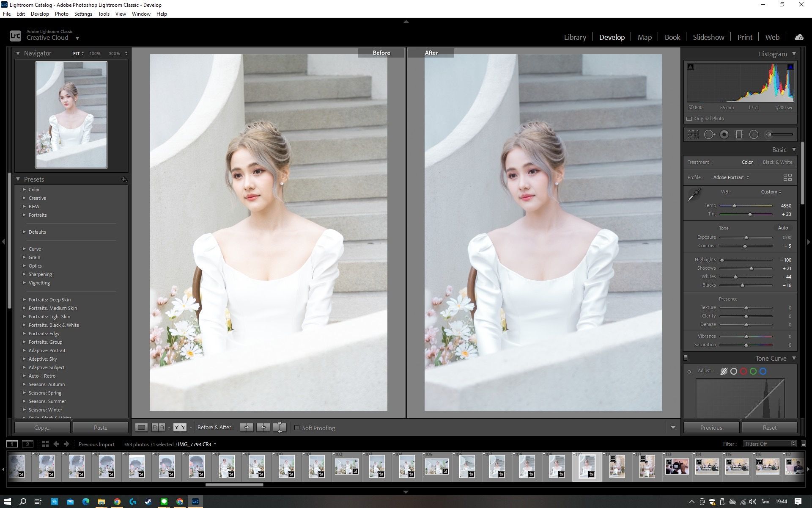Collapse the Histogram panel
812x508 pixels.
794,54
